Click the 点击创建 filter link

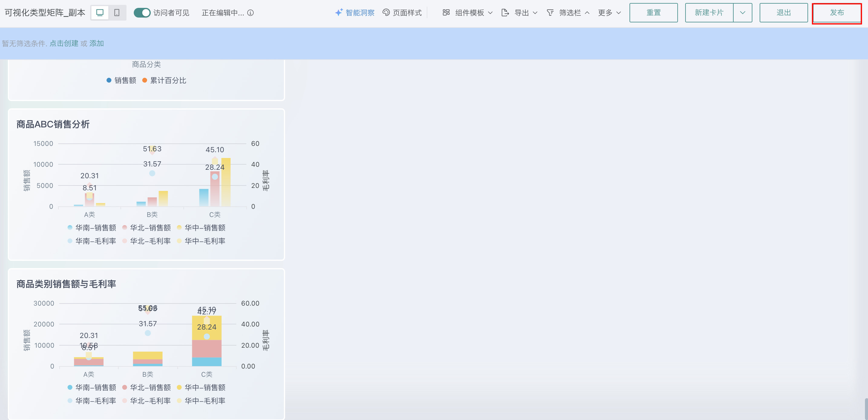(64, 44)
